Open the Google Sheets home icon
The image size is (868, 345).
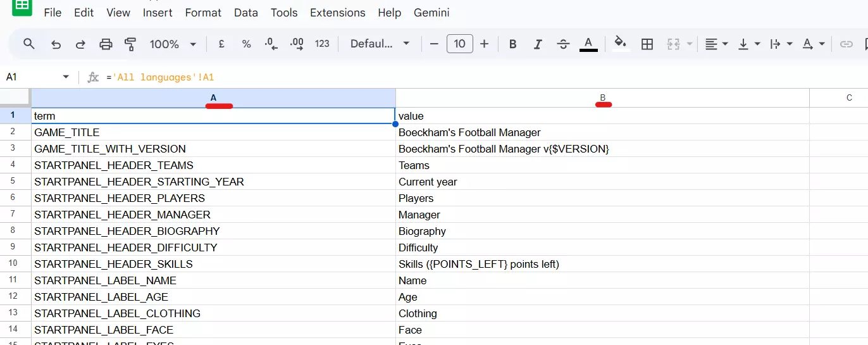point(22,6)
